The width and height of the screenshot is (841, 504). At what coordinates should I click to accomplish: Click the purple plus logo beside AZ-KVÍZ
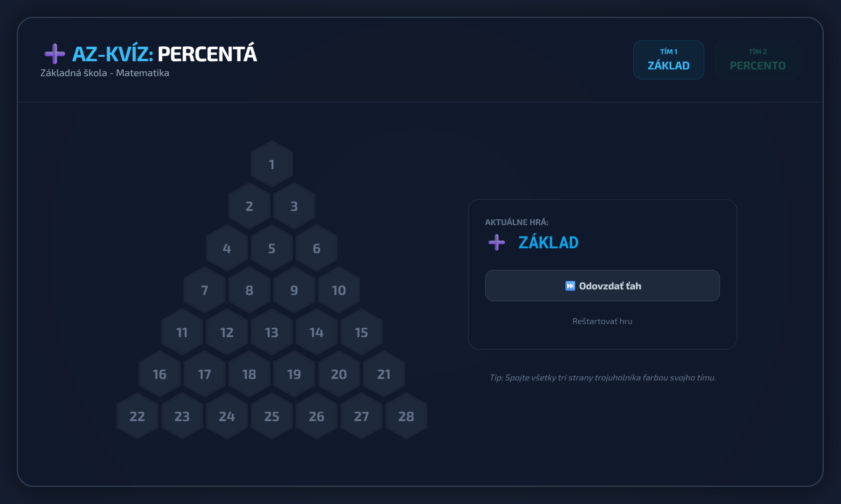55,54
